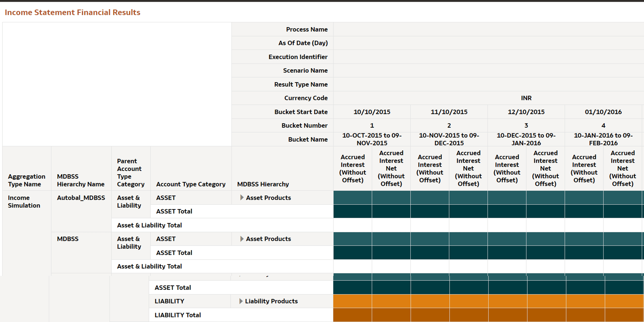The image size is (644, 322).
Task: Select the second Asset Products triangle icon
Action: 242,239
